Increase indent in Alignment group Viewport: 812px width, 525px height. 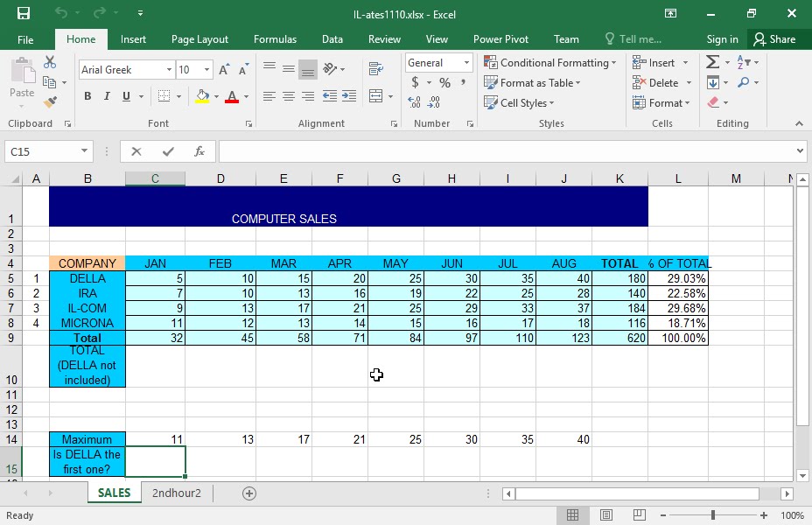349,95
